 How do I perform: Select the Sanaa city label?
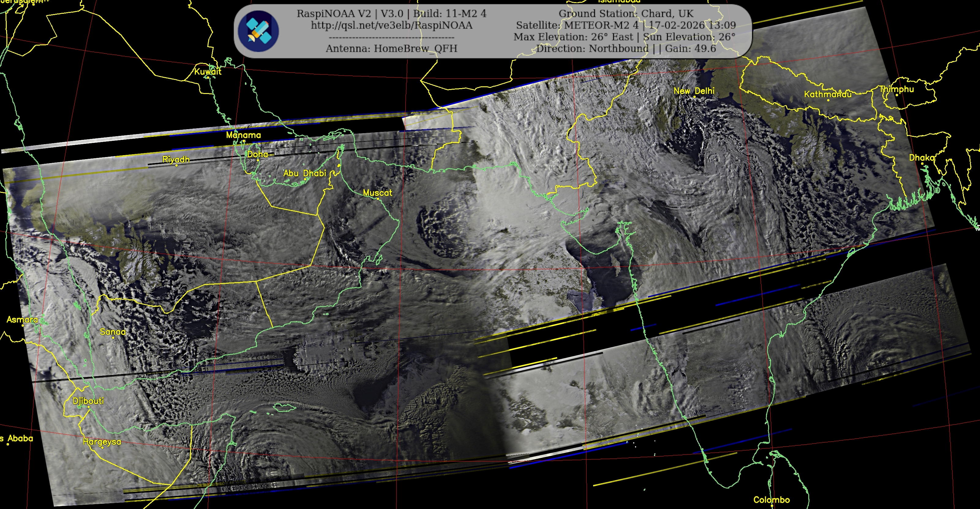point(113,332)
